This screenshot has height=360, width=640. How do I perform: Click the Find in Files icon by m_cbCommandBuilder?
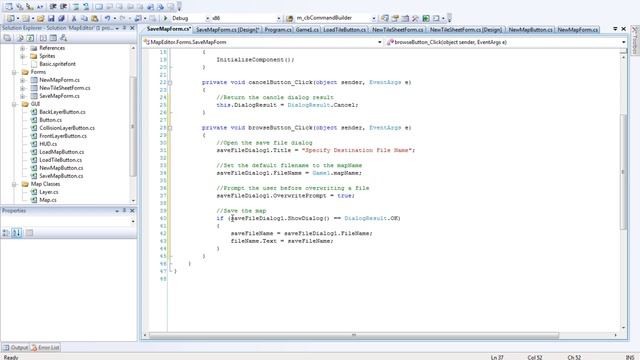[x=289, y=18]
